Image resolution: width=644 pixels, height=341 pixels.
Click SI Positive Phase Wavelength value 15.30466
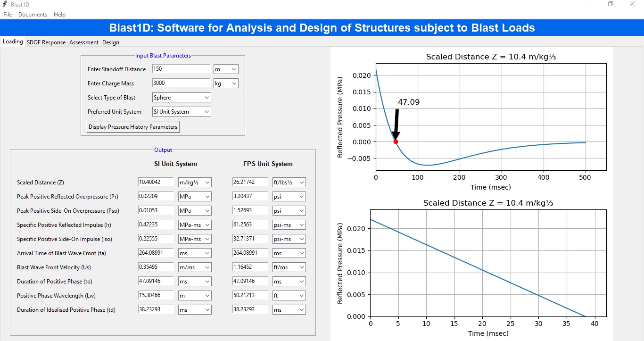tap(156, 295)
